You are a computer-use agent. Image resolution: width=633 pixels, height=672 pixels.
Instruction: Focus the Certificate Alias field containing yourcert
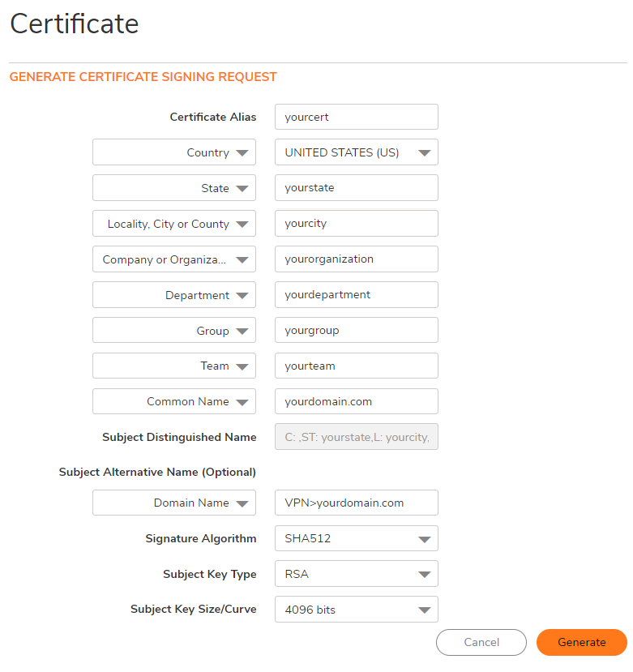356,117
